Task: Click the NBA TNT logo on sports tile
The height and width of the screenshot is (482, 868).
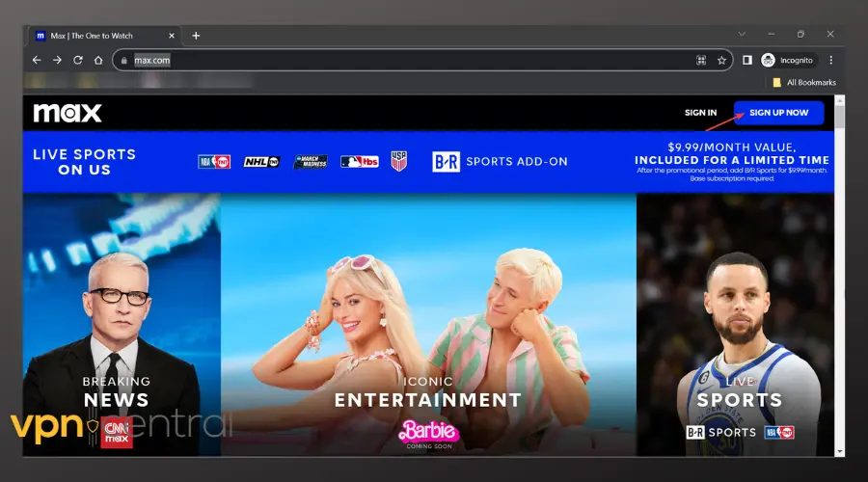Action: [x=779, y=432]
